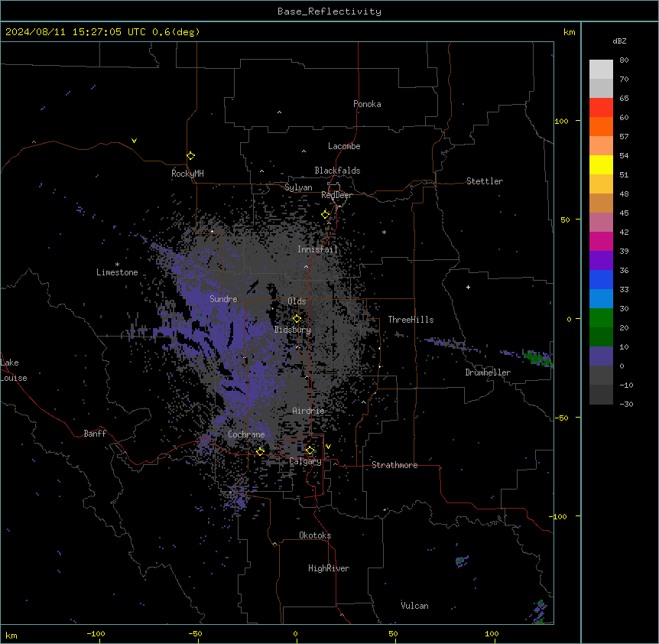Viewport: 659px width, 644px height.
Task: Click the -50 tick on the right axis
Action: pos(561,418)
